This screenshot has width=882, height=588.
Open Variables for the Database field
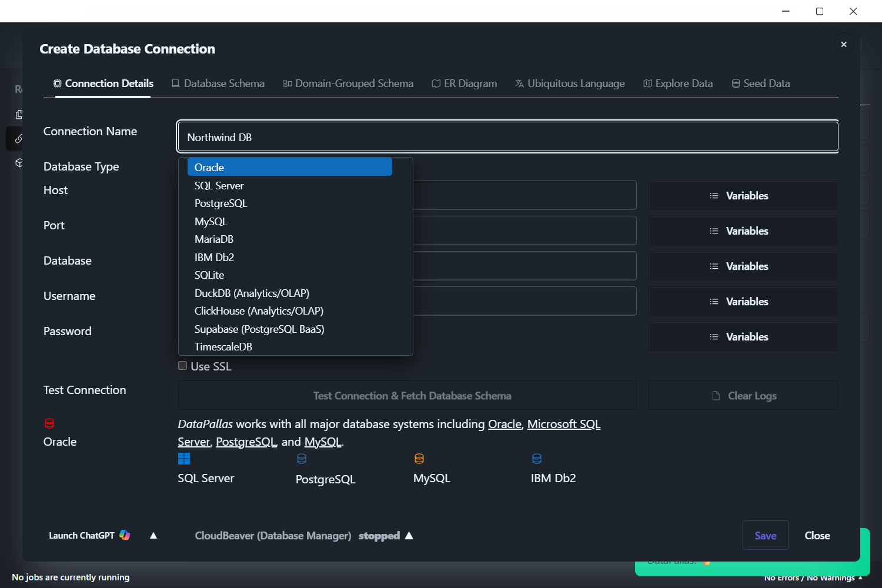coord(743,266)
